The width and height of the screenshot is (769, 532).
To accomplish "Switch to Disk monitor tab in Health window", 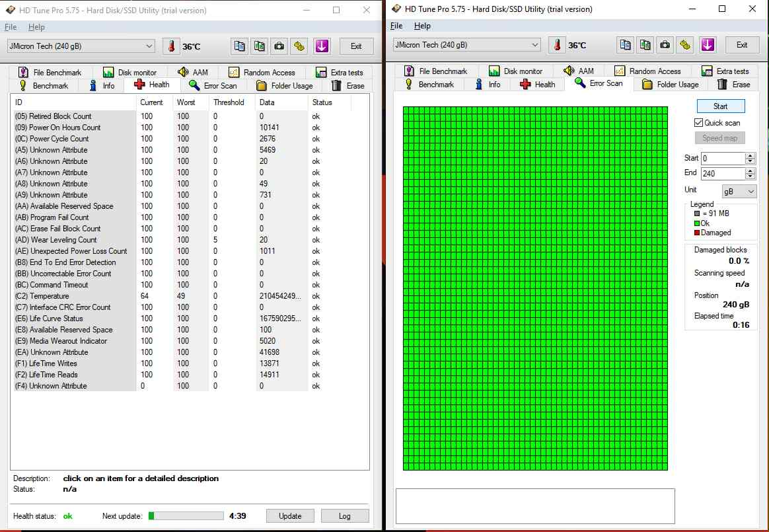I will pos(130,72).
